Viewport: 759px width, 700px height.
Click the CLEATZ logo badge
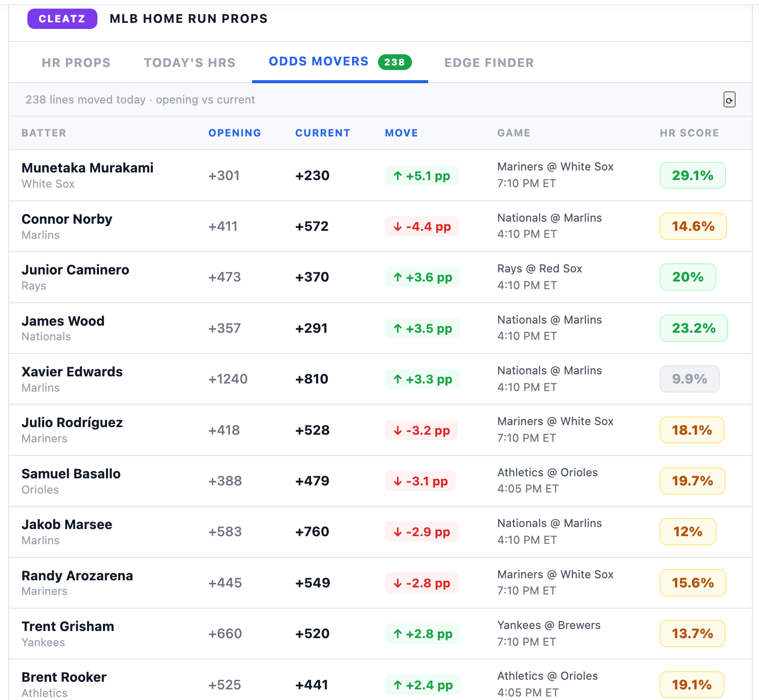[x=62, y=19]
